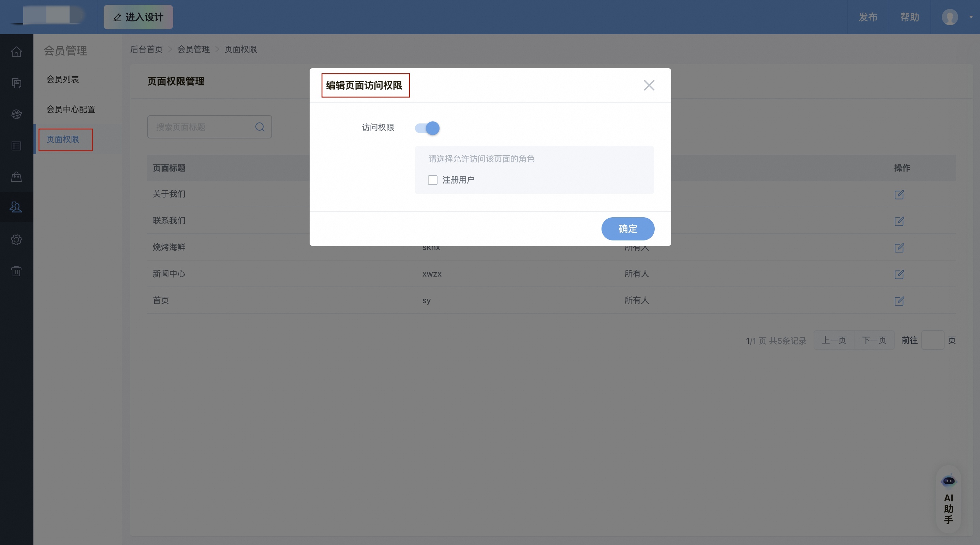Viewport: 980px width, 545px height.
Task: Click the 确定 confirm button
Action: click(x=627, y=229)
